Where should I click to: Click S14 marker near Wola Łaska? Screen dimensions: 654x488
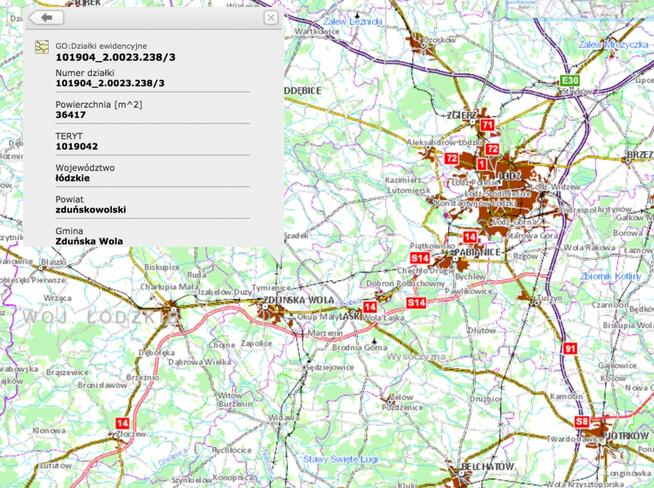point(416,303)
